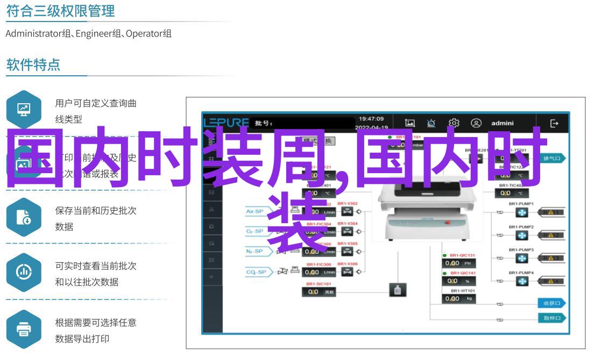This screenshot has height=364, width=595.
Task: Click the save-file hexagon icon beside 保存当前和历史批次
Action: [24, 217]
